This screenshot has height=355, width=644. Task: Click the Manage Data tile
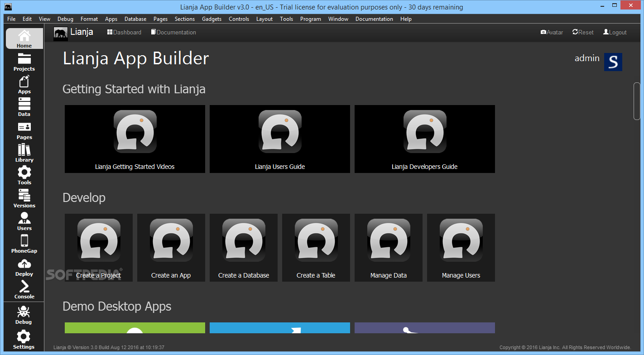point(389,248)
